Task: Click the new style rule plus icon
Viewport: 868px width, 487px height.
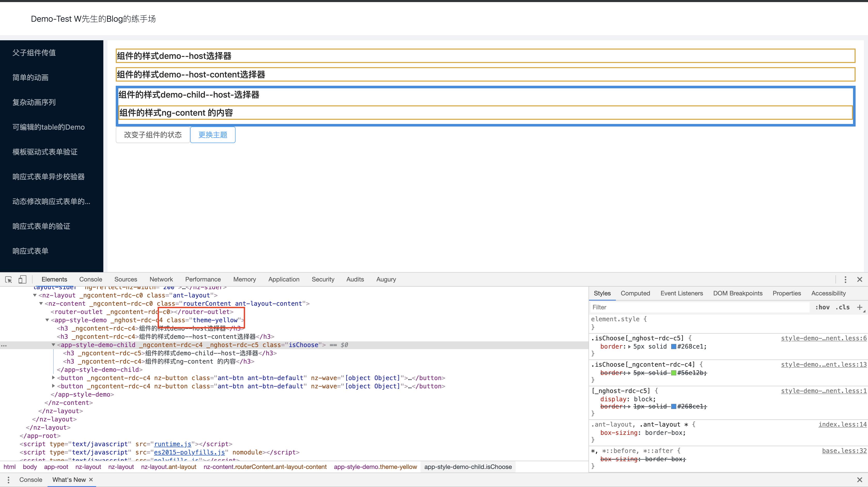Action: click(859, 307)
